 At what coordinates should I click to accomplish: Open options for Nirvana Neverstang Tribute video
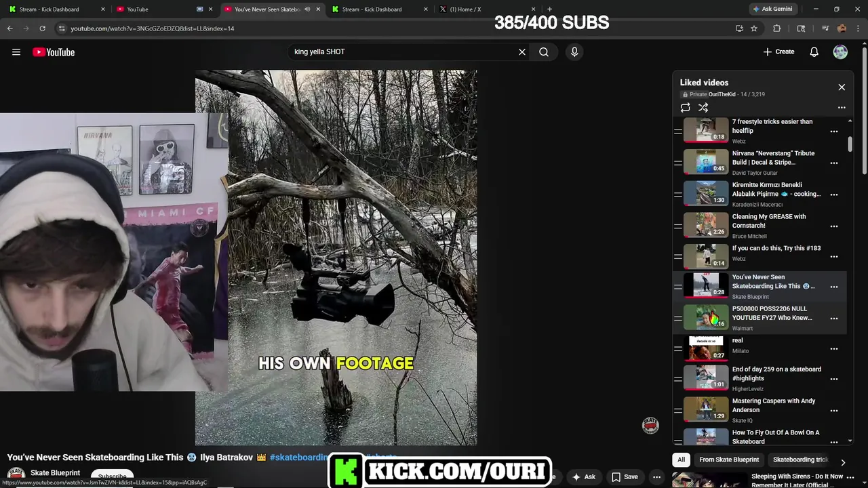pyautogui.click(x=834, y=163)
